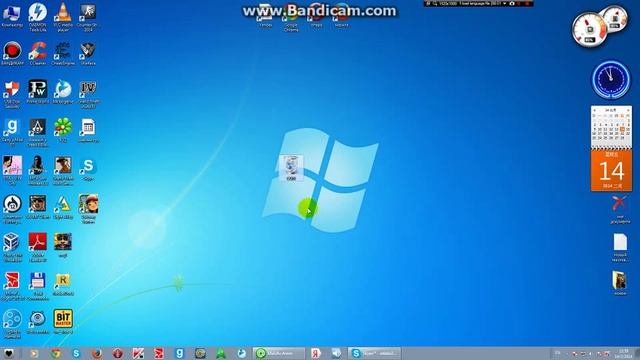This screenshot has height=360, width=640.
Task: Open media player icon in taskbar
Action: tap(35, 353)
